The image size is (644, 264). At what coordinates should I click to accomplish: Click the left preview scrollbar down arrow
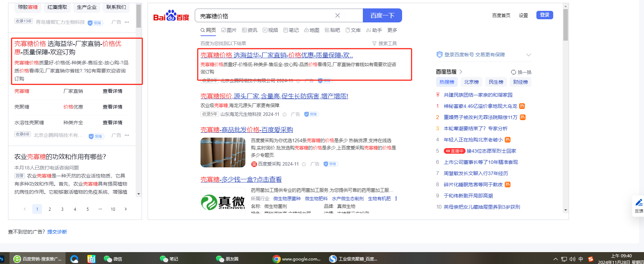point(139,194)
